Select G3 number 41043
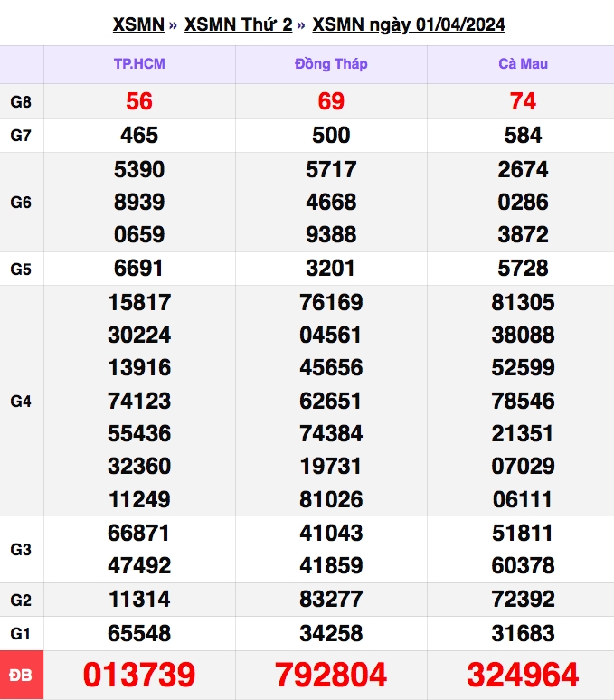614x700 pixels. [331, 533]
